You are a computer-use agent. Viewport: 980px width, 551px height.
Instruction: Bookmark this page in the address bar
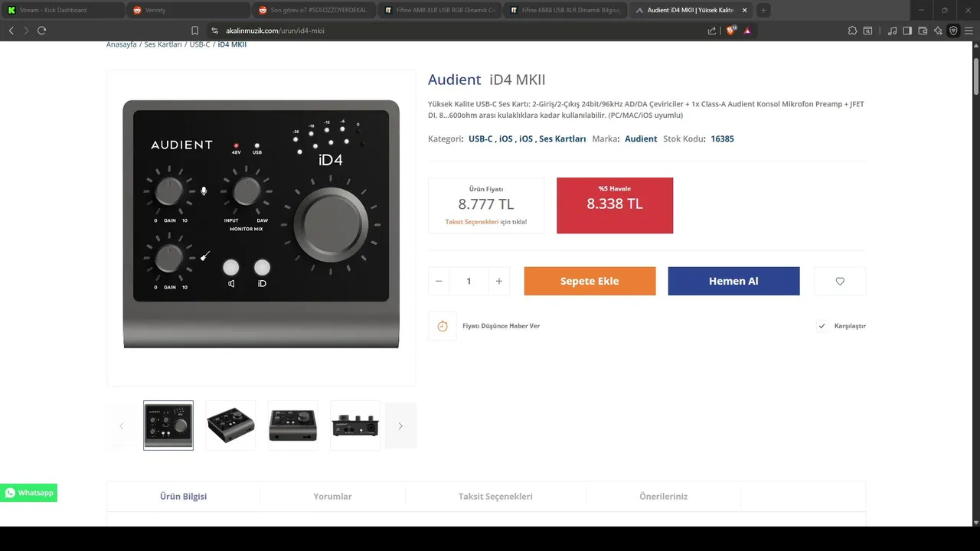click(x=194, y=31)
